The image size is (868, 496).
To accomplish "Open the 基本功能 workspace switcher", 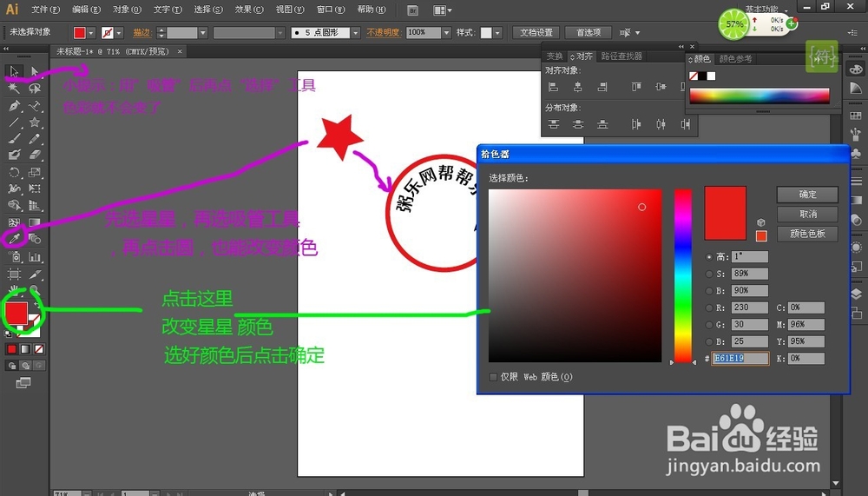I will click(766, 9).
